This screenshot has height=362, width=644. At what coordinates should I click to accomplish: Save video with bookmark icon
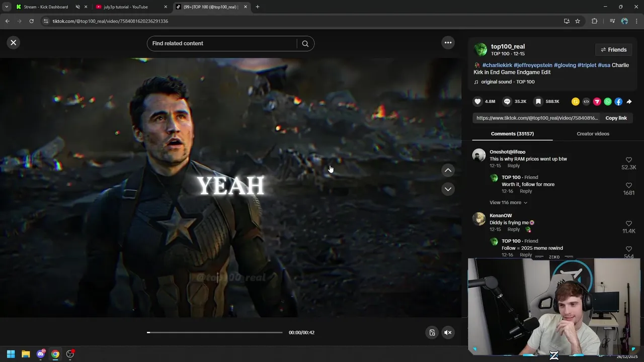[538, 102]
